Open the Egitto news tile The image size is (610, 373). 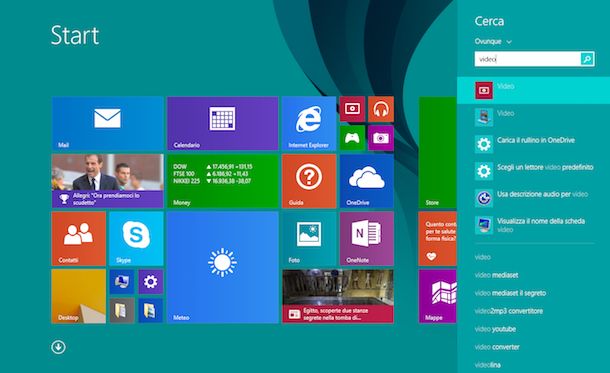(338, 296)
